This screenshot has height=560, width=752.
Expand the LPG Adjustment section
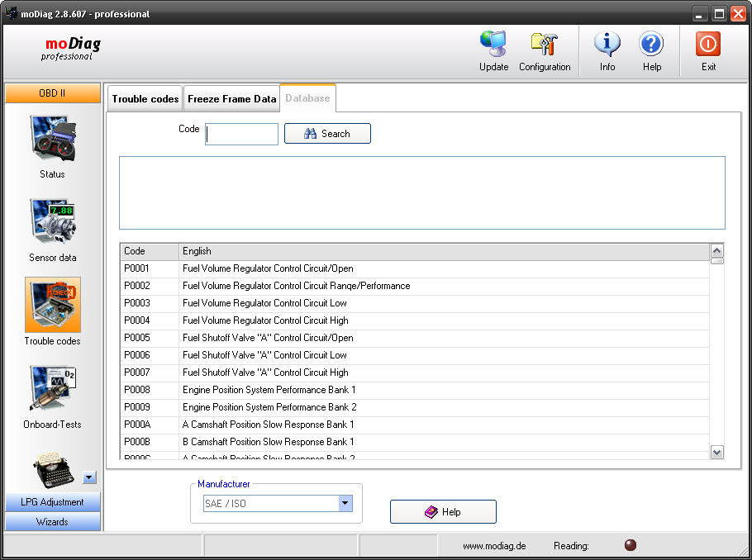click(52, 502)
